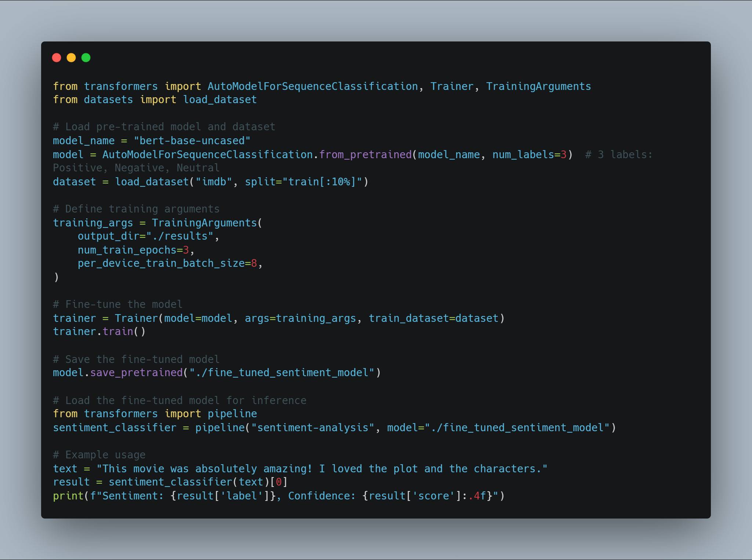Click the red close dot of the code window
Screen dimensions: 752x560
click(57, 58)
